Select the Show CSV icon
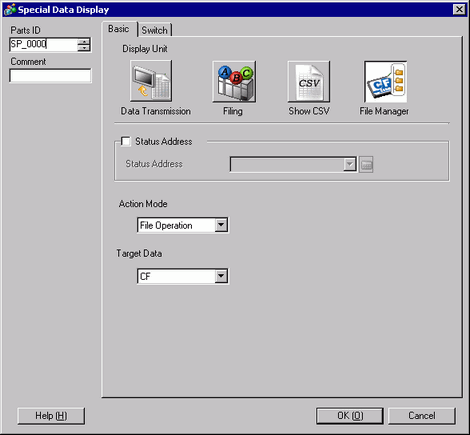470x435 pixels. pyautogui.click(x=309, y=81)
